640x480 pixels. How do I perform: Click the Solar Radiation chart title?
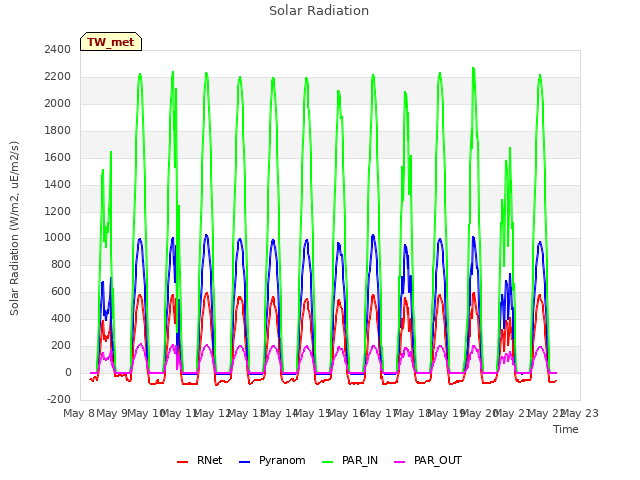[x=319, y=11]
